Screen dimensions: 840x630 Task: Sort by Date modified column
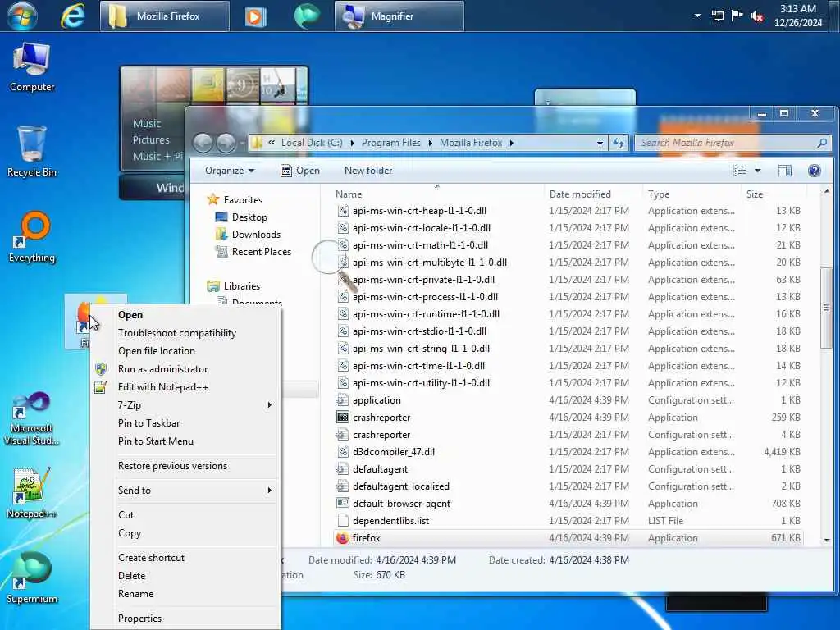point(592,194)
